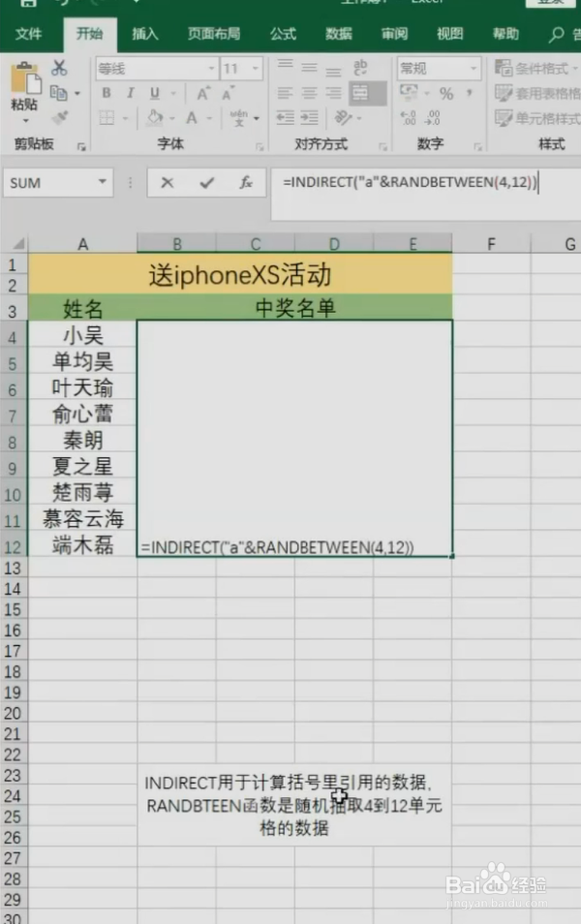Open the 文件 tab

coord(28,34)
